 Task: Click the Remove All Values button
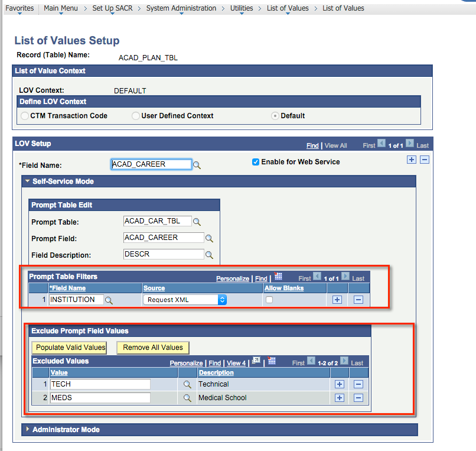[x=153, y=348]
